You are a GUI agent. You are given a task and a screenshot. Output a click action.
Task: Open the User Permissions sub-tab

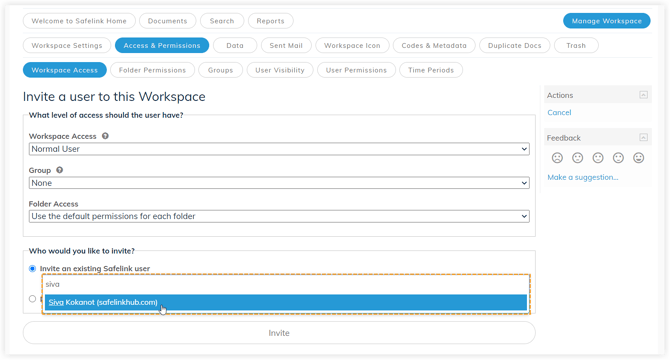tap(356, 70)
